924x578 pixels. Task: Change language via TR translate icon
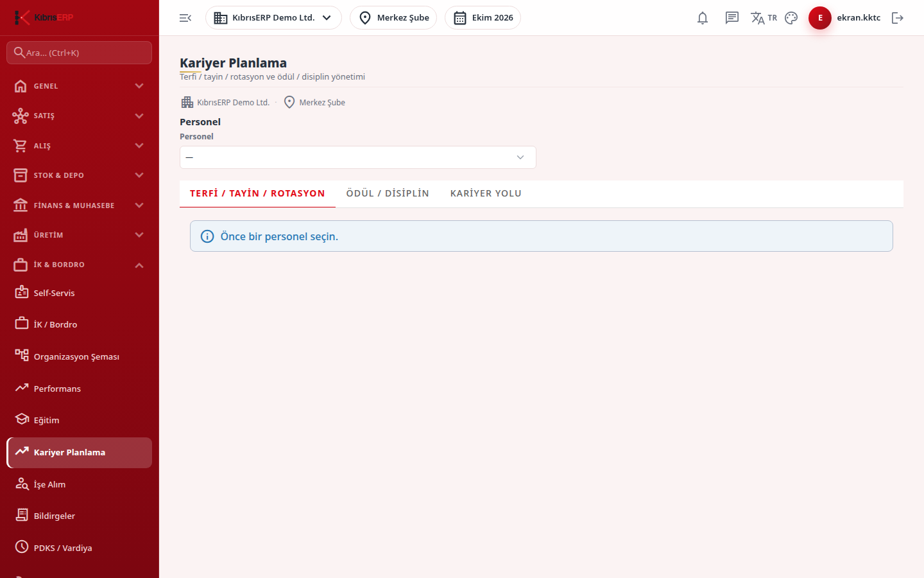tap(764, 18)
